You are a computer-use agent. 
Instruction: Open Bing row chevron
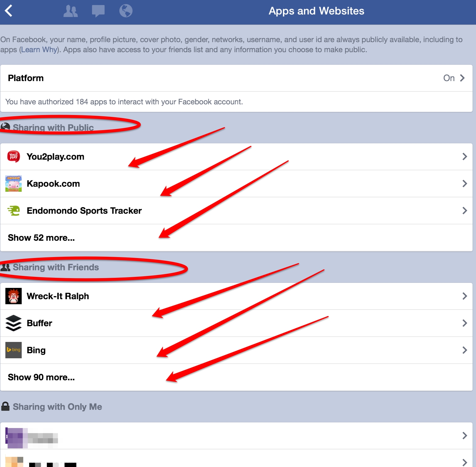465,350
